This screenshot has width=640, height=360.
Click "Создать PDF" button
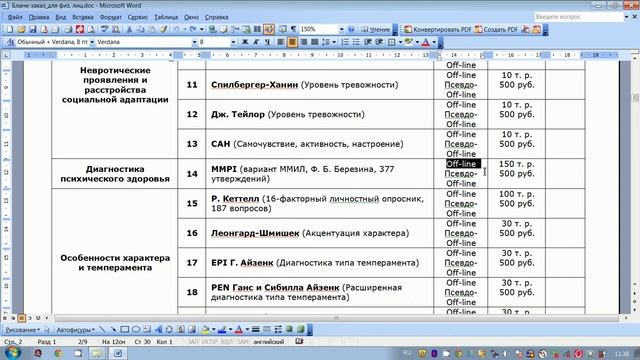click(496, 29)
